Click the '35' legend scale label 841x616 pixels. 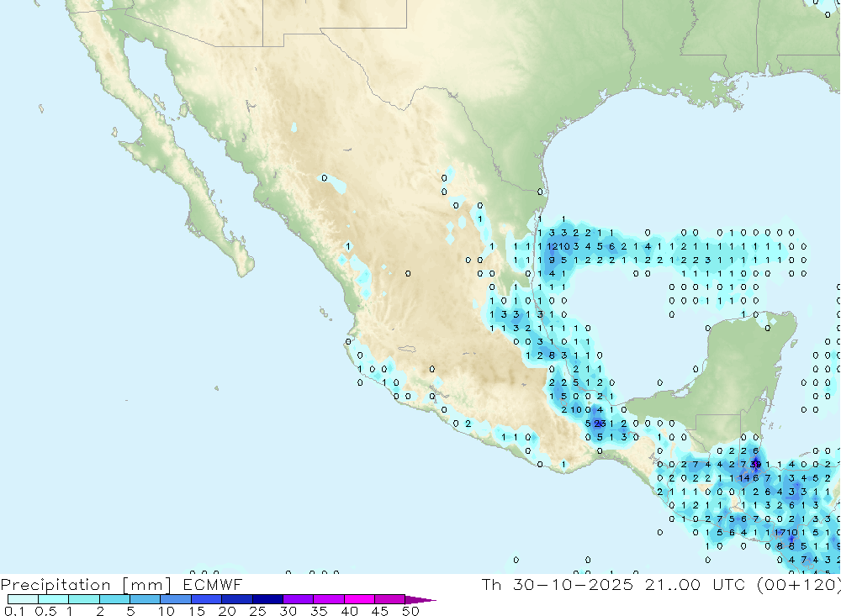(319, 611)
